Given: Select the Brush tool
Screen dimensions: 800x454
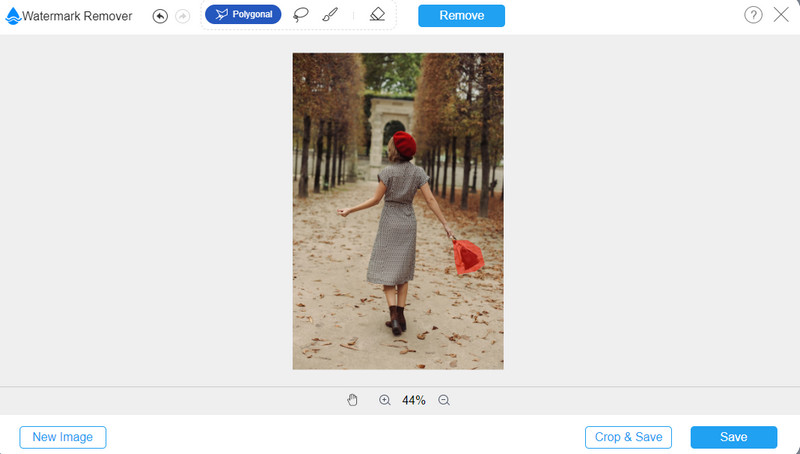Looking at the screenshot, I should (x=329, y=15).
